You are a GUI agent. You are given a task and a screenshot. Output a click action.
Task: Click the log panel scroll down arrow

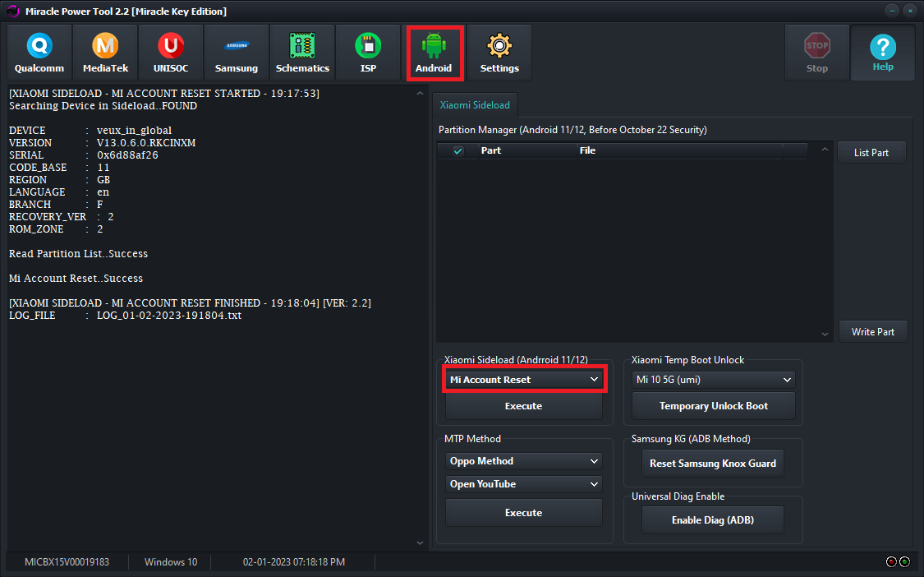click(420, 542)
